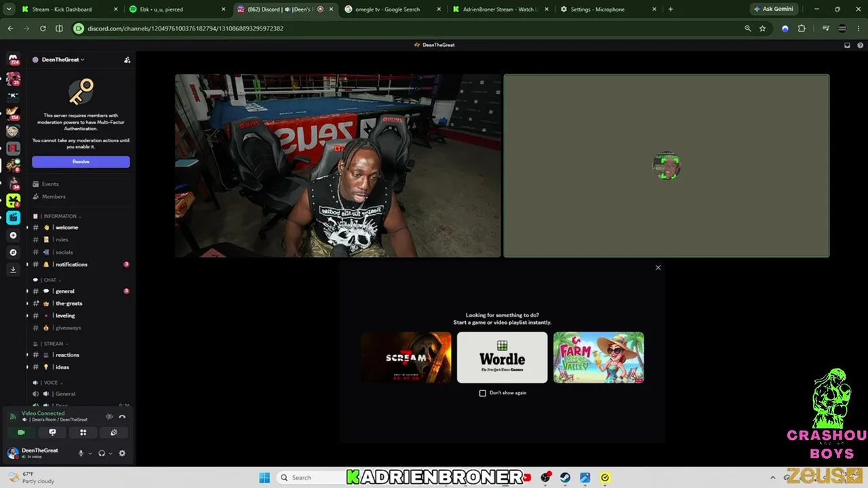Open the welcome channel

click(66, 228)
